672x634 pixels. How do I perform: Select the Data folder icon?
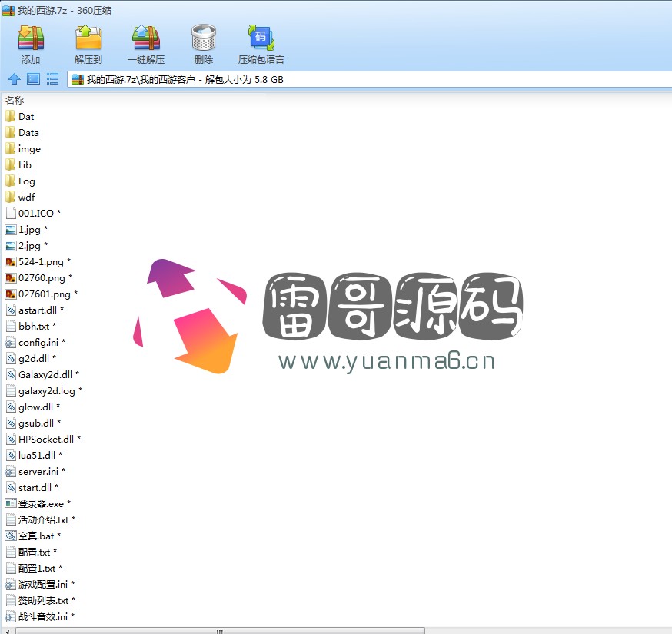10,133
